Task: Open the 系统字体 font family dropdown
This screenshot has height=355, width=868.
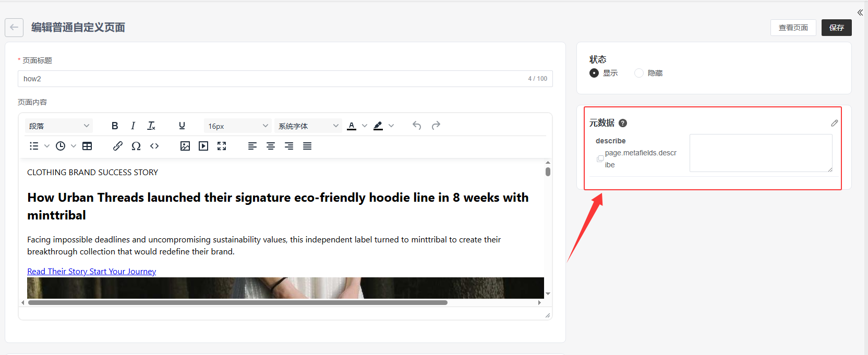Action: 308,126
